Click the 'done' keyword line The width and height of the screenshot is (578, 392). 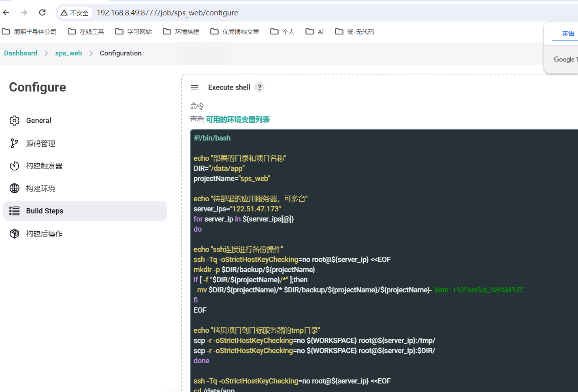pyautogui.click(x=201, y=361)
